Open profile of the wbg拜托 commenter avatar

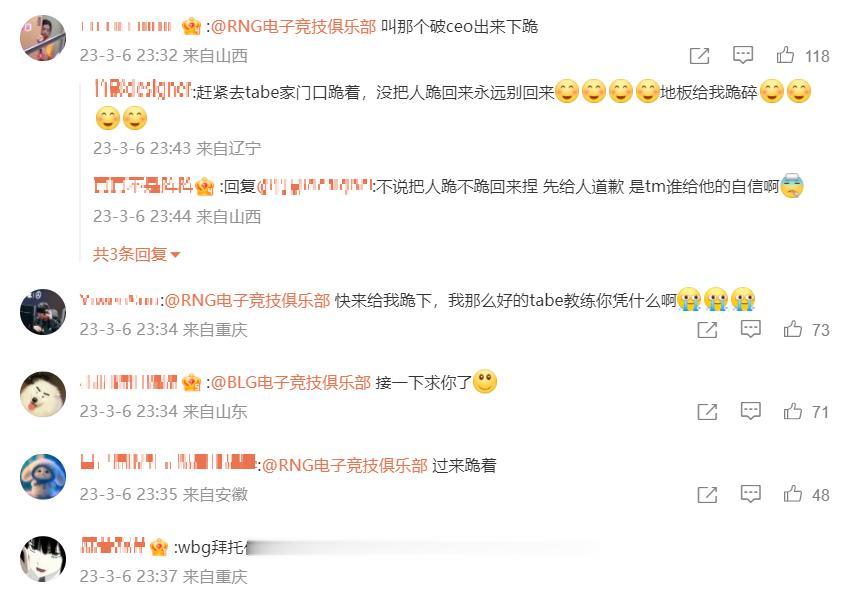tap(43, 559)
